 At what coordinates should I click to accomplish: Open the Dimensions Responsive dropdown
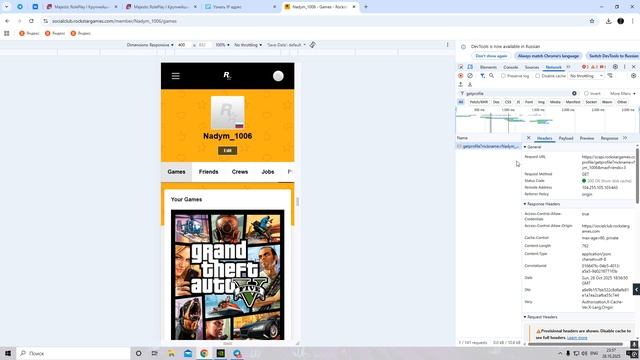click(150, 45)
